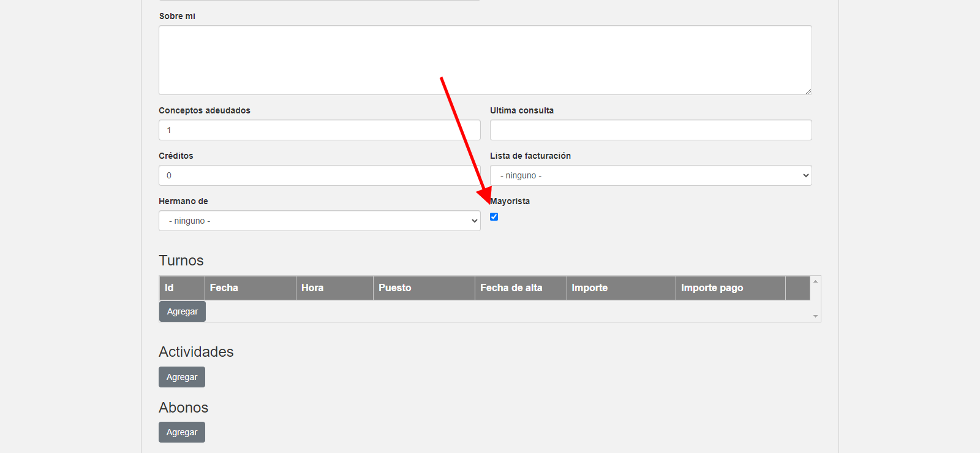The height and width of the screenshot is (453, 980).
Task: Click the Ultima consulta input field
Action: [650, 130]
